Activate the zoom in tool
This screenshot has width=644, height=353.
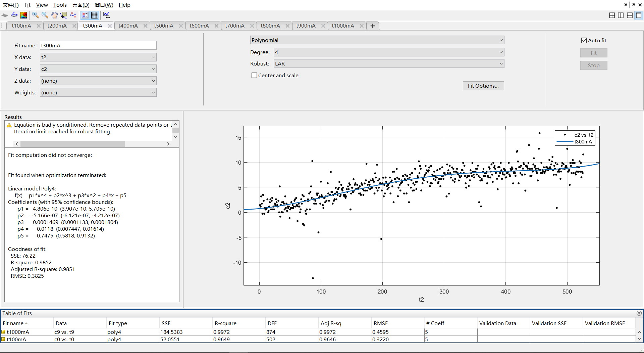[36, 15]
